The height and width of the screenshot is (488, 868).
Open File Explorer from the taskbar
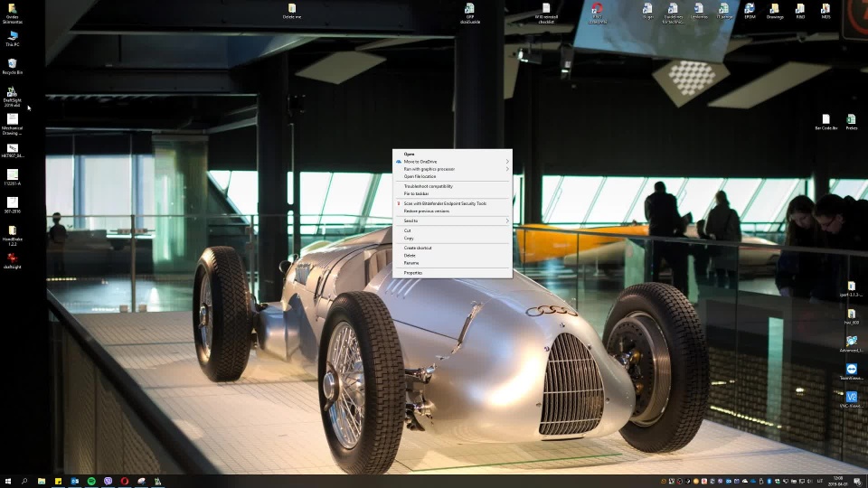point(42,481)
